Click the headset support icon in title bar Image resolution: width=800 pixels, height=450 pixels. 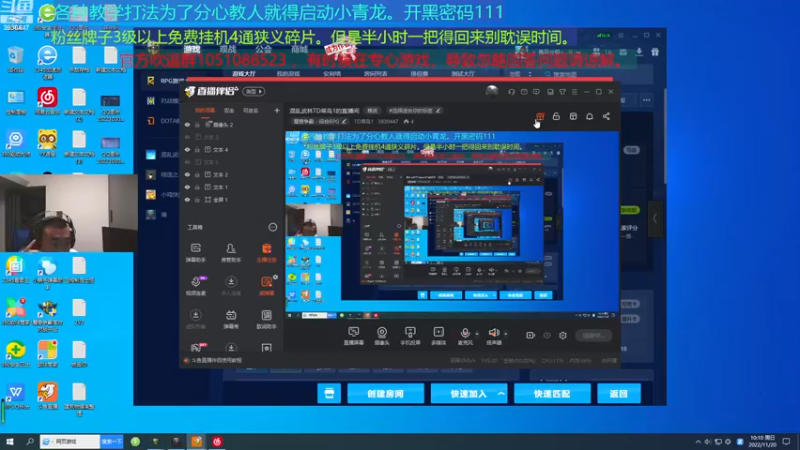pos(511,92)
